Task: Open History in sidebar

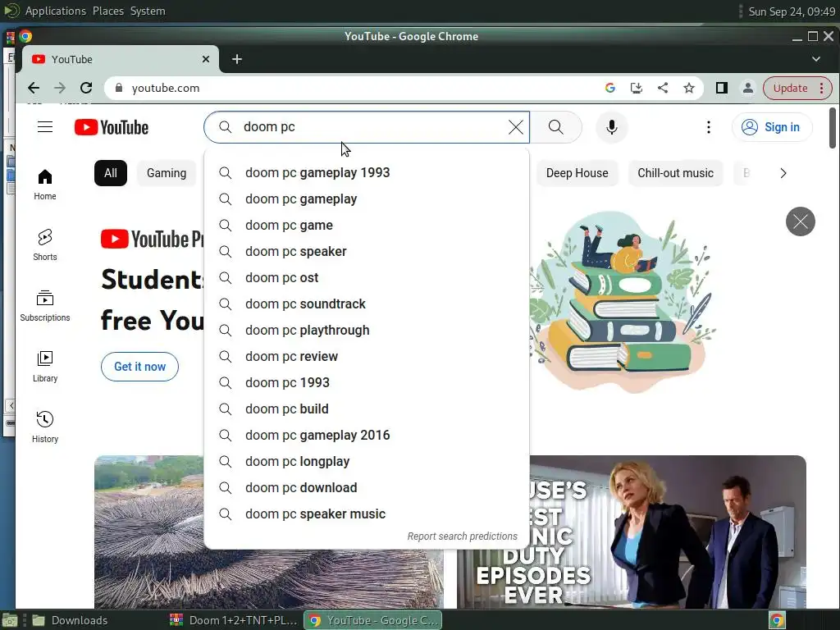Action: coord(45,427)
